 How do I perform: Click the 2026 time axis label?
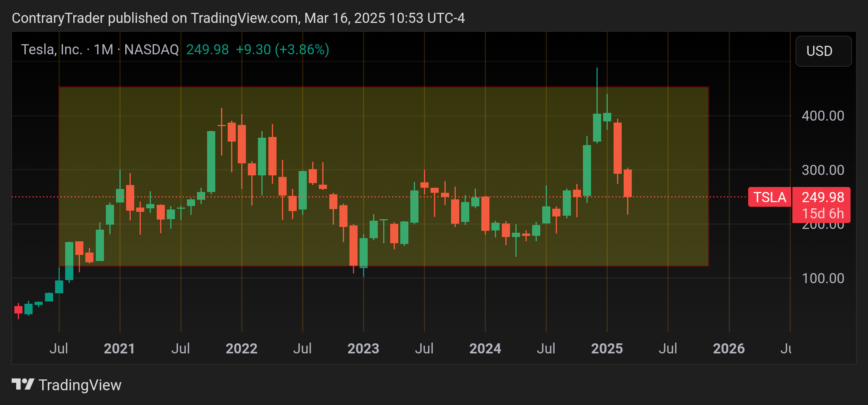coord(729,348)
